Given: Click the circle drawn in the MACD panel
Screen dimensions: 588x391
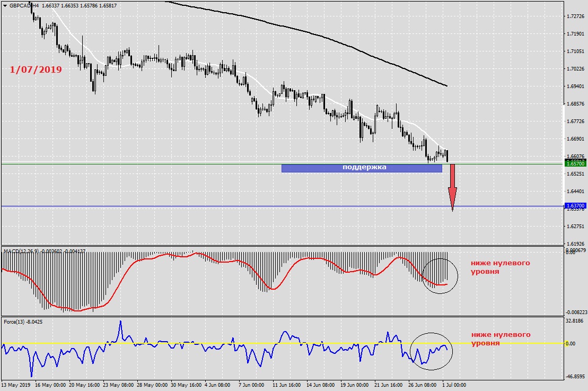Looking at the screenshot, I should [x=440, y=275].
